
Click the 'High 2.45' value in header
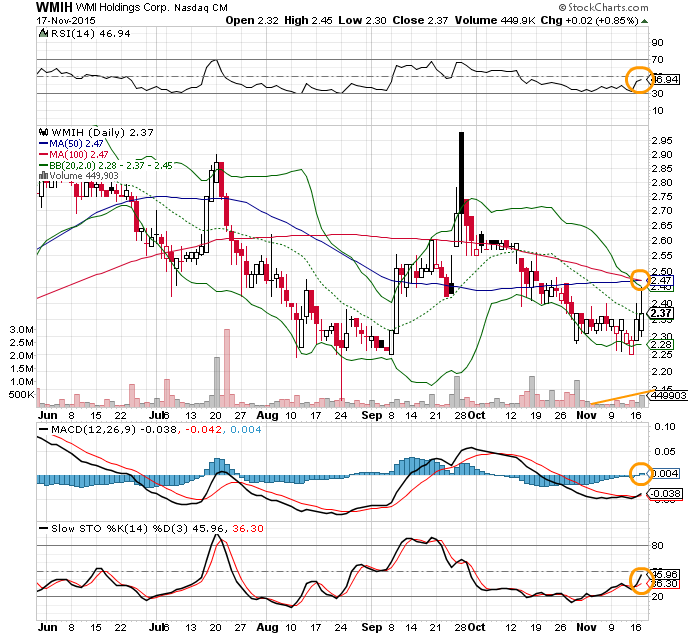tap(308, 21)
